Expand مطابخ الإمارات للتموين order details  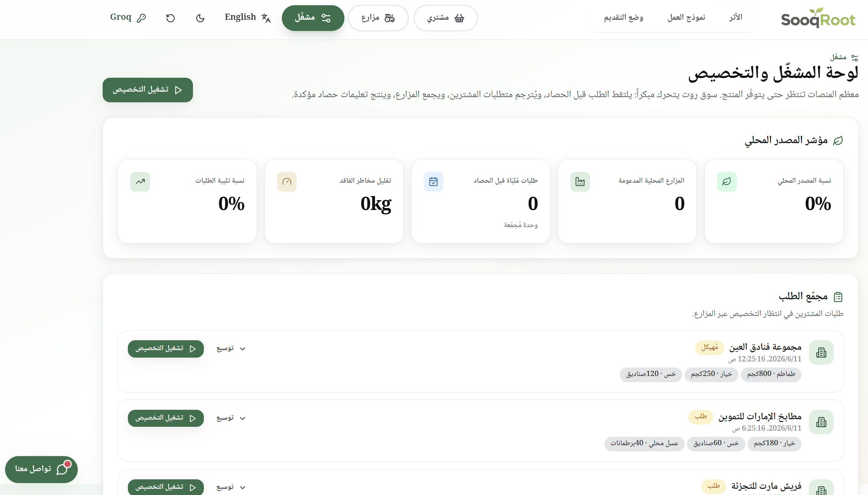tap(231, 418)
